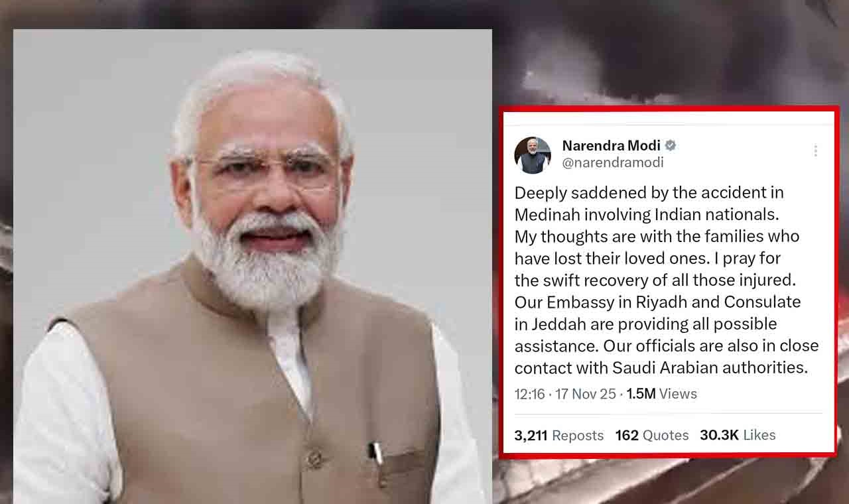Click the blue verified badge beside Narendra Modi
This screenshot has width=849, height=504.
(671, 145)
